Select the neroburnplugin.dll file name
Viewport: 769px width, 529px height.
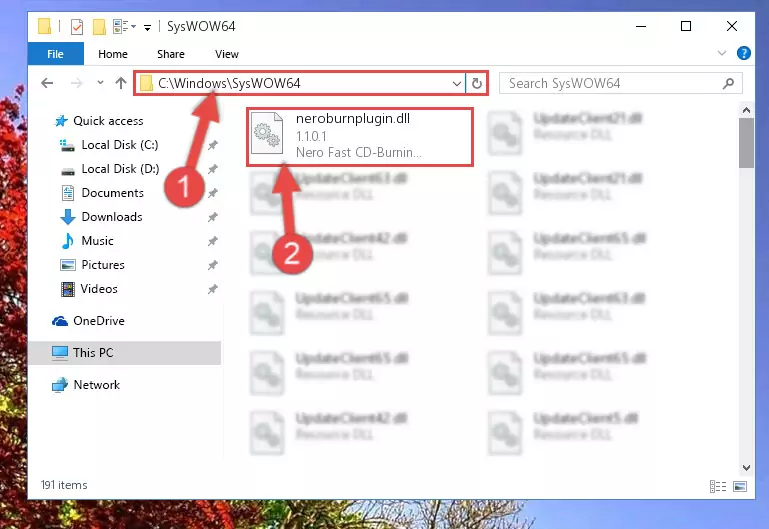(x=353, y=119)
